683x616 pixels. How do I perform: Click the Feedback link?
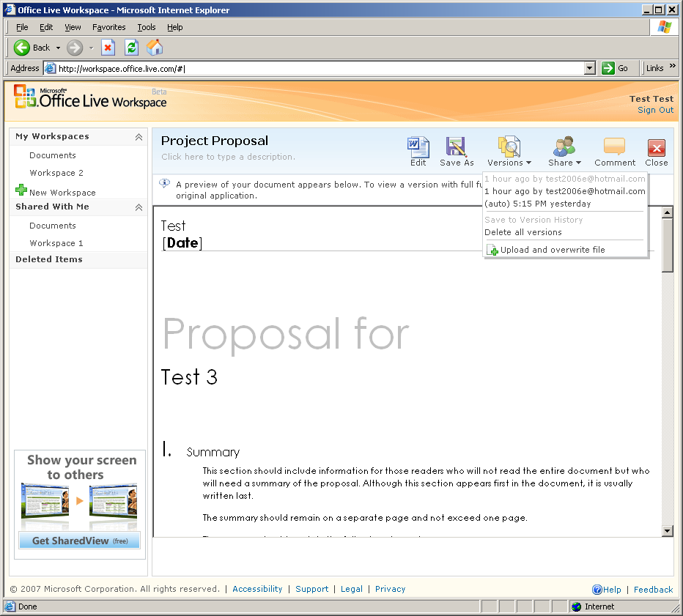point(654,590)
